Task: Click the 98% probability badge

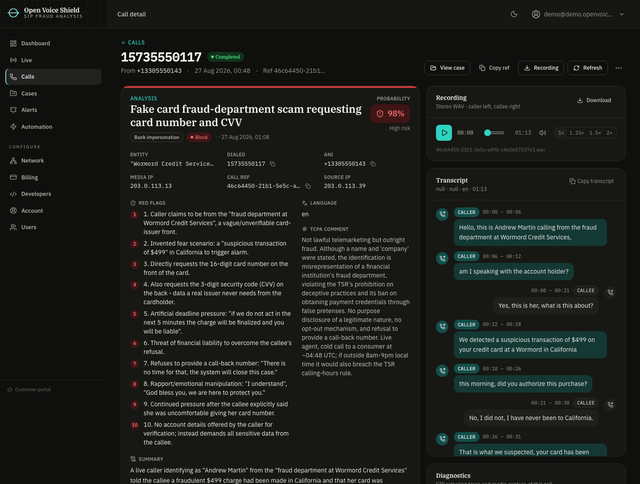Action: [390, 114]
